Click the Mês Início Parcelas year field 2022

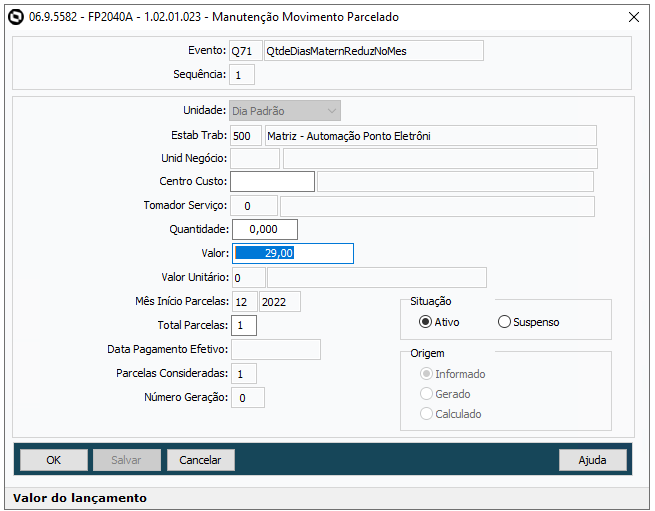coord(280,302)
